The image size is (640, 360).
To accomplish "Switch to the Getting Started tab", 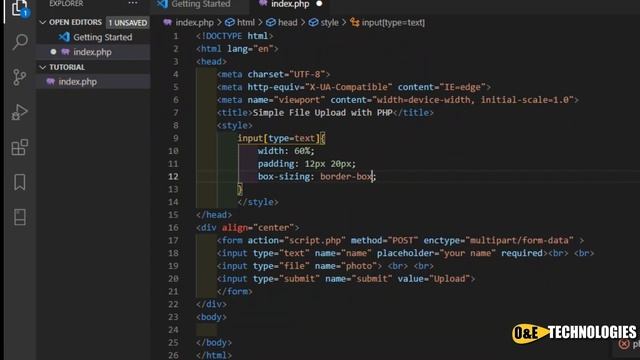I will 200,4.
